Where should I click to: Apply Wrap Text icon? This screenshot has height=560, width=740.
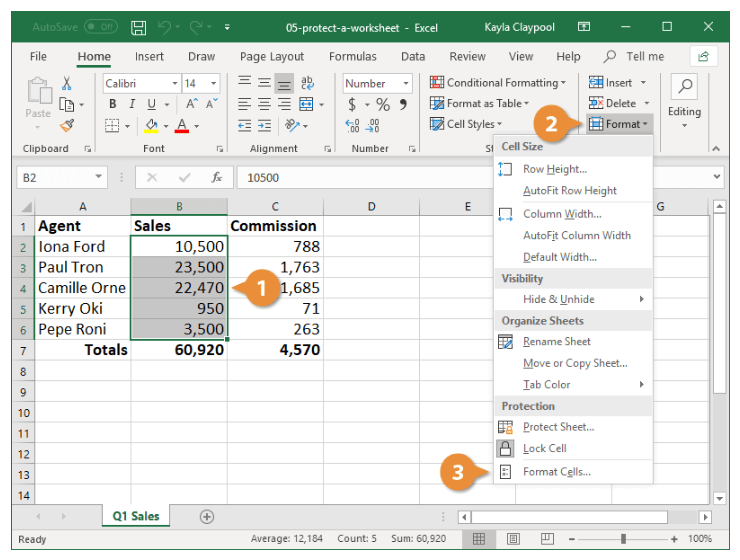coord(307,83)
